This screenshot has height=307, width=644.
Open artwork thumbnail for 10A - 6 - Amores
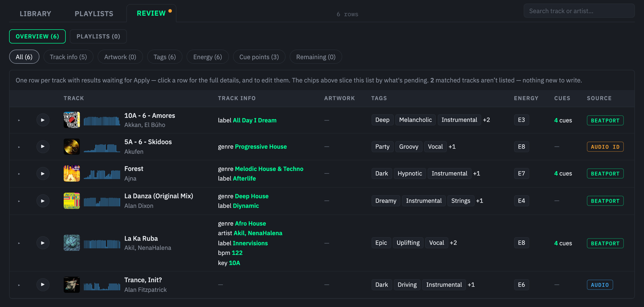click(x=72, y=120)
